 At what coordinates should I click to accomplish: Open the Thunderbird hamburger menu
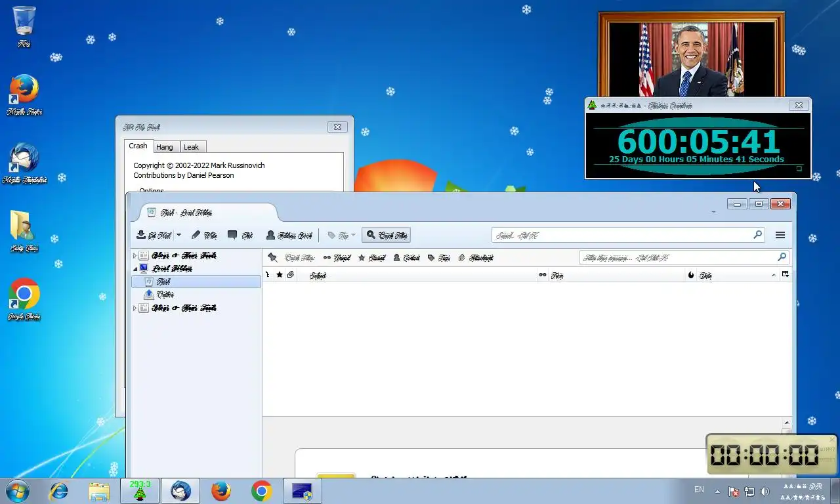point(780,235)
